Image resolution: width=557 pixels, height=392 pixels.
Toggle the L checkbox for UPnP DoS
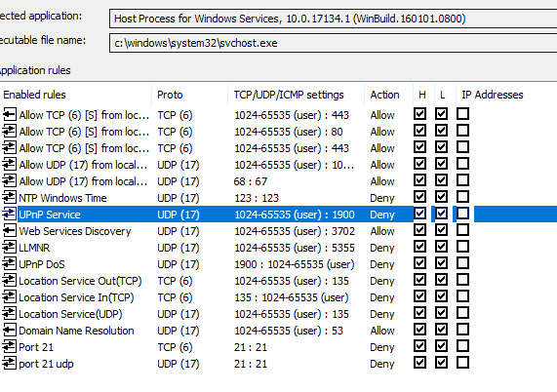(x=441, y=263)
